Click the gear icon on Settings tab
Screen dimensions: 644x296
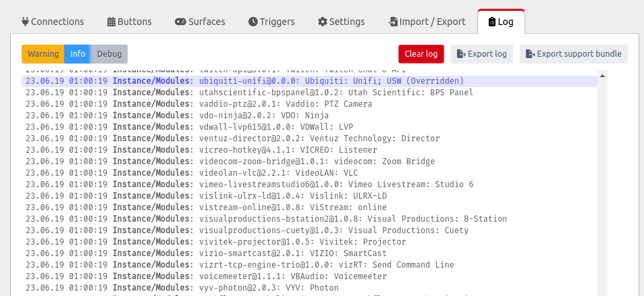click(x=323, y=22)
